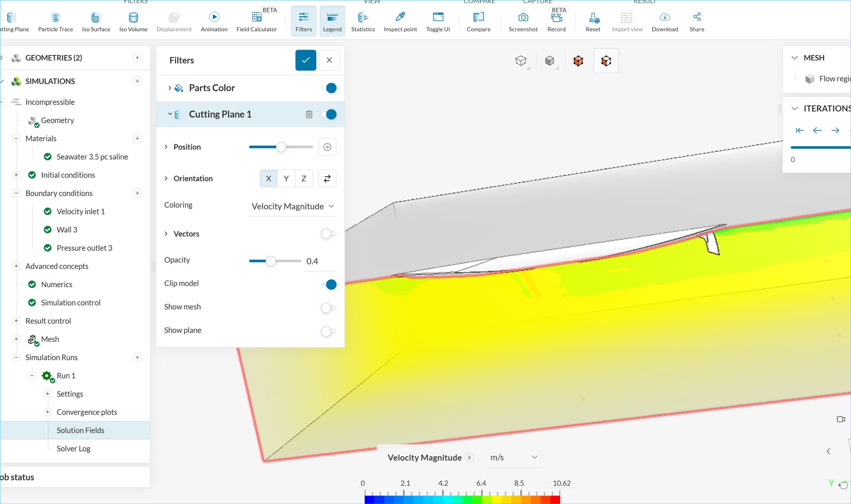Adjust the Opacity slider handle

click(270, 261)
